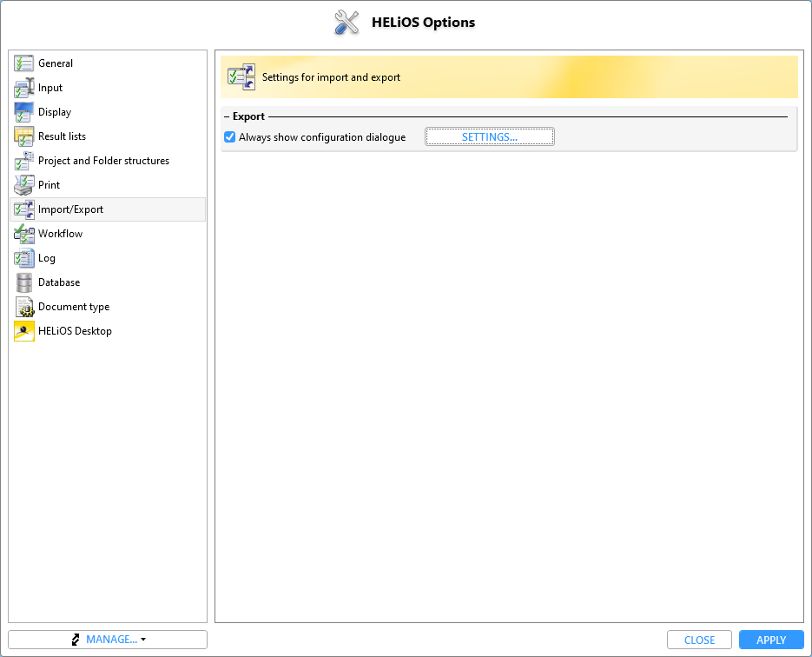Click the wrench and screwdriver title icon
Image resolution: width=812 pixels, height=657 pixels.
click(347, 23)
